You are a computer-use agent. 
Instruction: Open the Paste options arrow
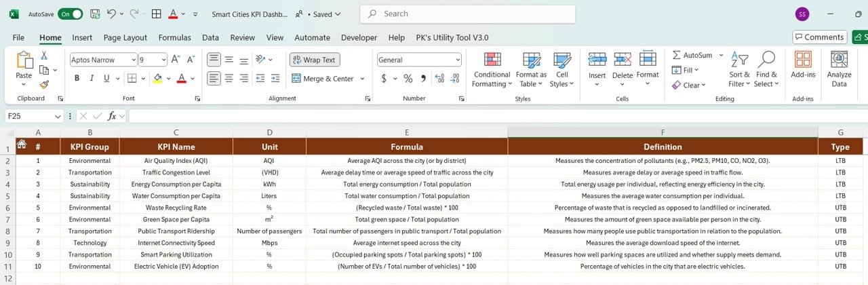tap(24, 85)
